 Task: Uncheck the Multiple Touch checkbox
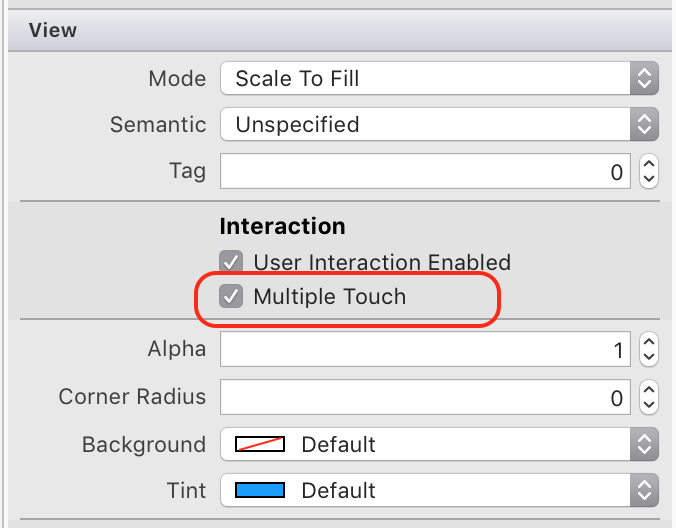(232, 296)
